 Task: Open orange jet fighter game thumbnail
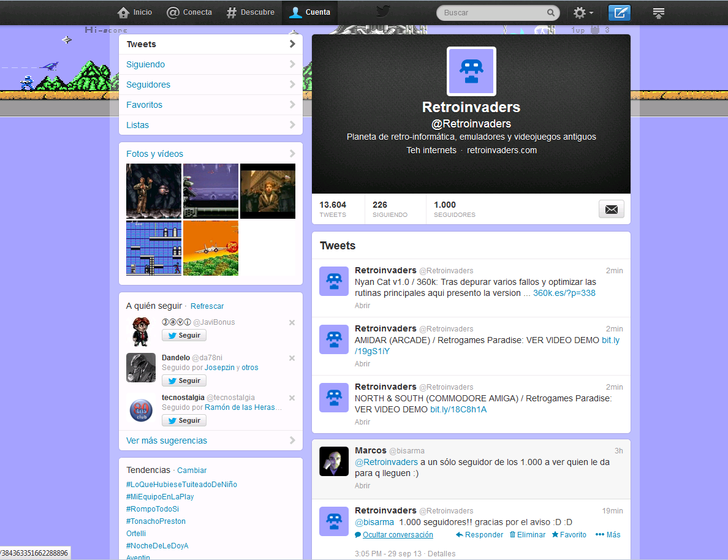(211, 248)
